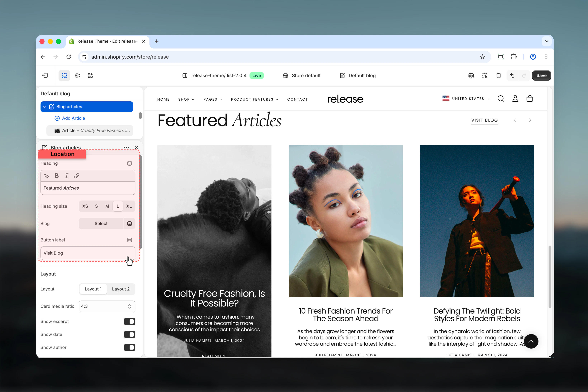Viewport: 588px width, 392px height.
Task: Close the Blog articles settings panel
Action: (x=136, y=148)
